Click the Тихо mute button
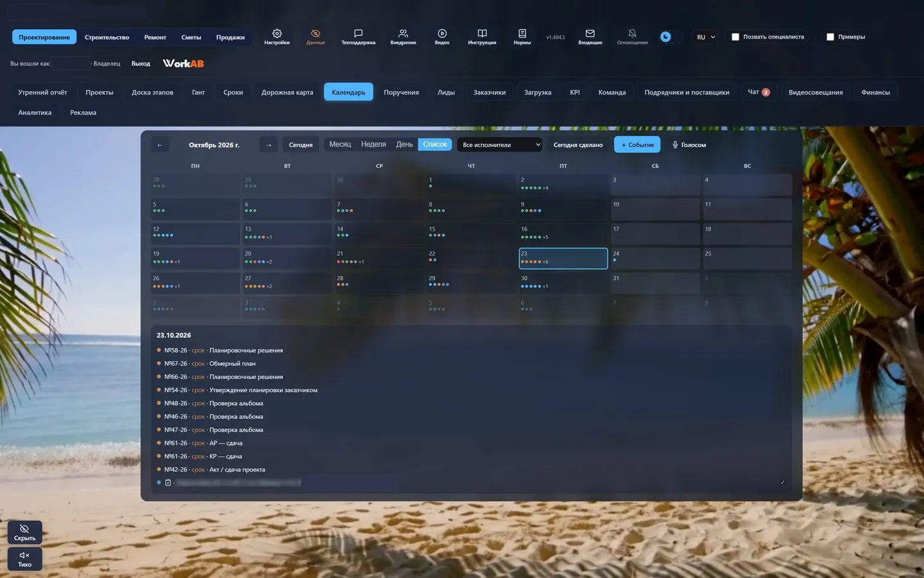Screen dimensions: 924x578 point(25,559)
